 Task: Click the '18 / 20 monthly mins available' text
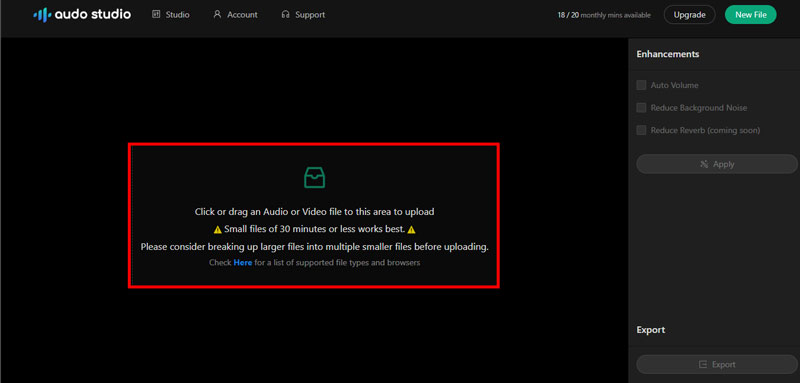click(604, 15)
